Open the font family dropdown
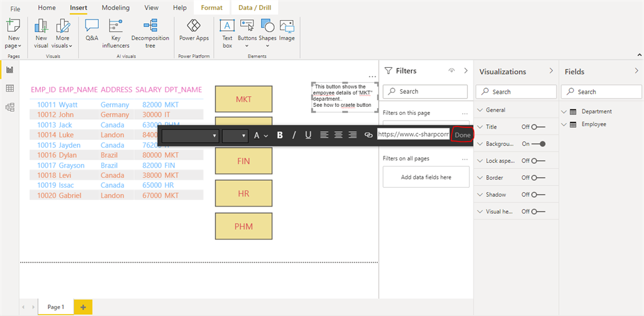 (x=190, y=135)
